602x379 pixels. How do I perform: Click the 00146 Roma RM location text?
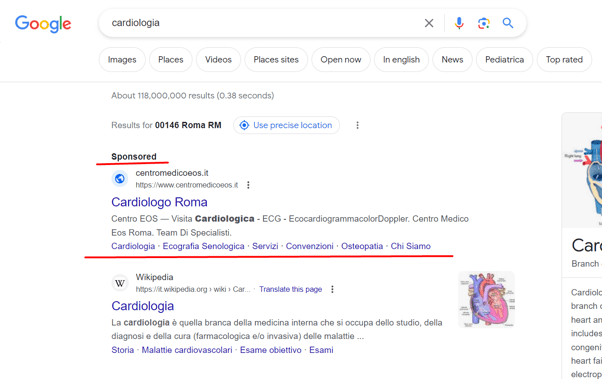(188, 125)
